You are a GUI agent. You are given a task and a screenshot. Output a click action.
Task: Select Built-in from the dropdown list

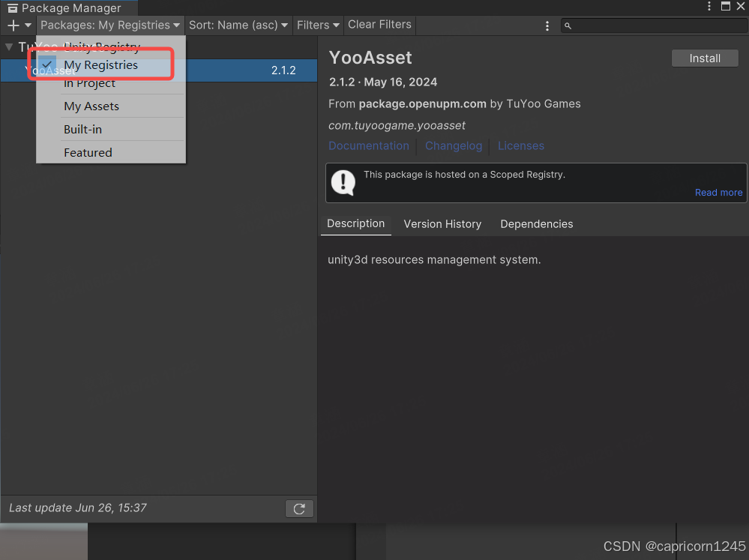82,130
